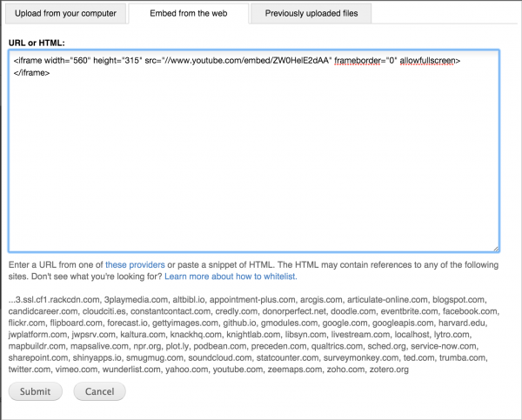Follow 'Learn more about how to whitelist' link
Screen dimensions: 522x420
[231, 277]
